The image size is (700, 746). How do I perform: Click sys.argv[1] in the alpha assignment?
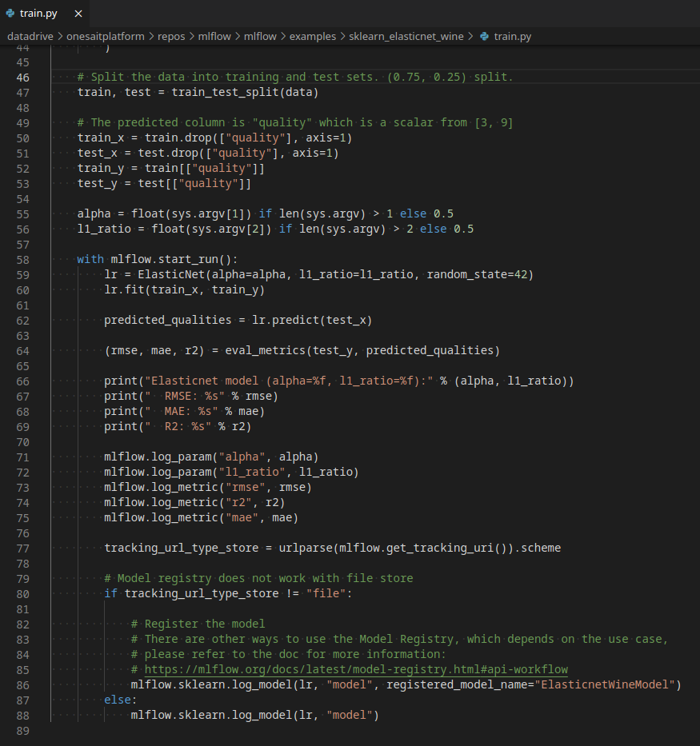(x=208, y=213)
